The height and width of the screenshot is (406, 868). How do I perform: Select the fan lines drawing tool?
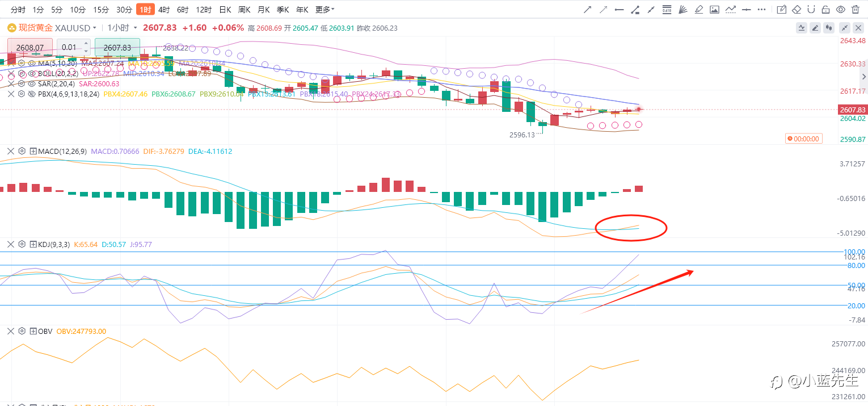point(682,9)
